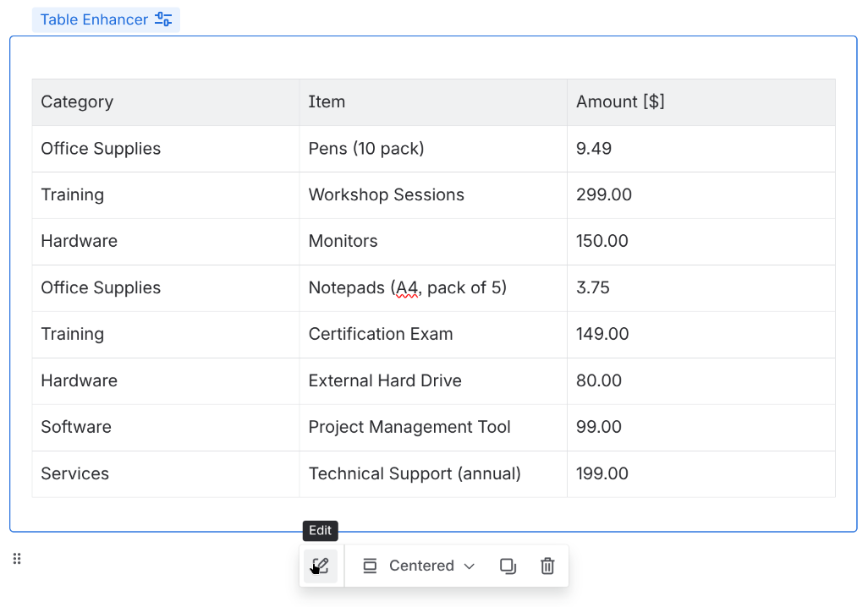Click the Workshop Sessions cell
This screenshot has width=868, height=607.
pyautogui.click(x=386, y=195)
